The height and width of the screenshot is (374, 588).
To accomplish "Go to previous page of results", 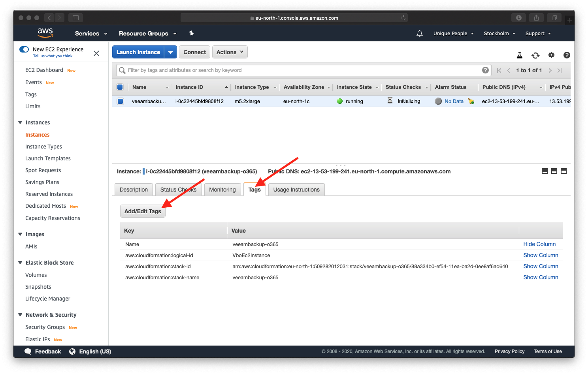I will pyautogui.click(x=509, y=70).
